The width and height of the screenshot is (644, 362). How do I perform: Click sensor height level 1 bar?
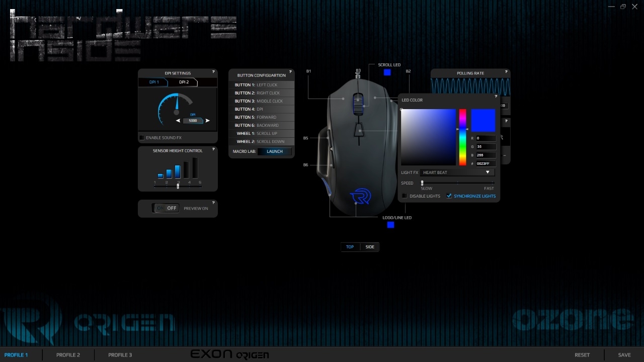coord(160,176)
